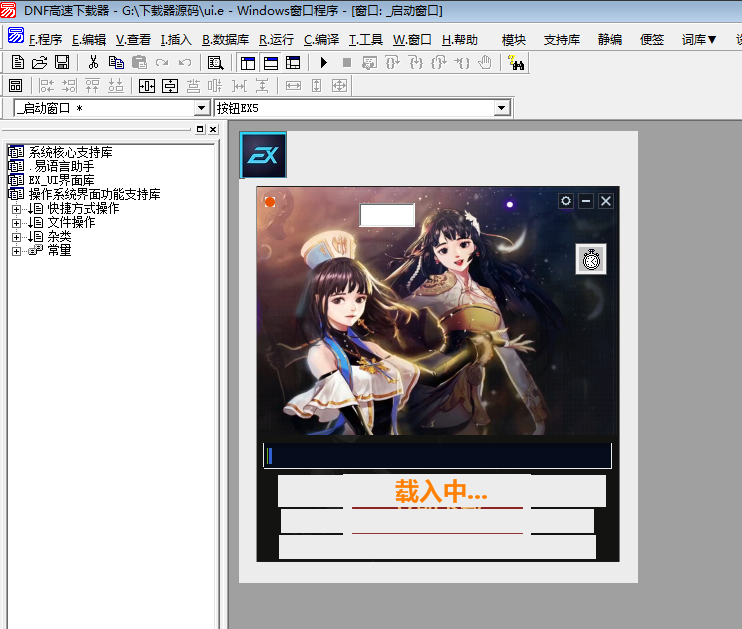This screenshot has height=629, width=742.
Task: Open a file with the folder icon
Action: 40,62
